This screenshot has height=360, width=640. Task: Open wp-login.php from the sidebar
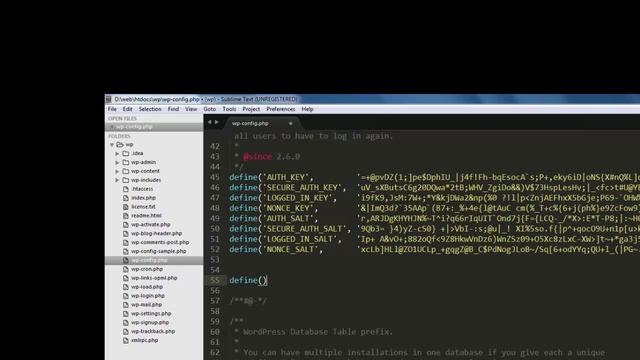click(x=148, y=296)
